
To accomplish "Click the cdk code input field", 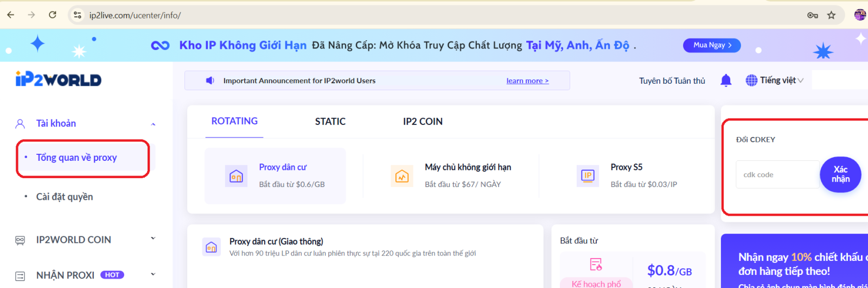I will pos(777,174).
